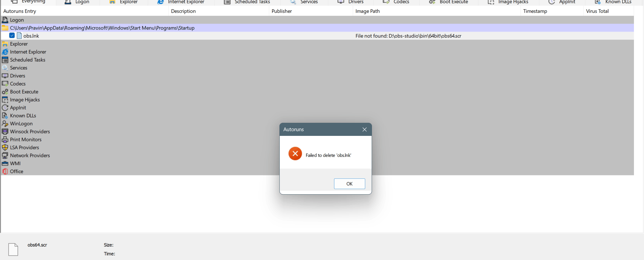Click the Network Providers category icon

point(5,156)
